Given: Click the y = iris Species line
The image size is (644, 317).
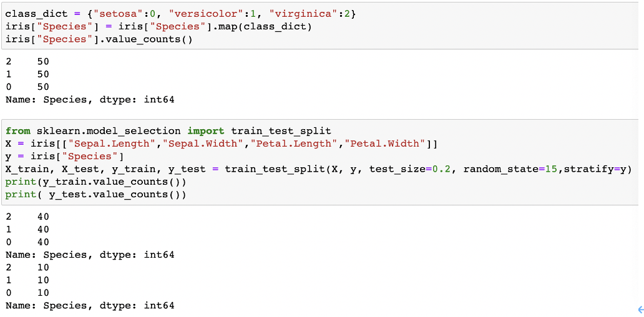Looking at the screenshot, I should [65, 156].
